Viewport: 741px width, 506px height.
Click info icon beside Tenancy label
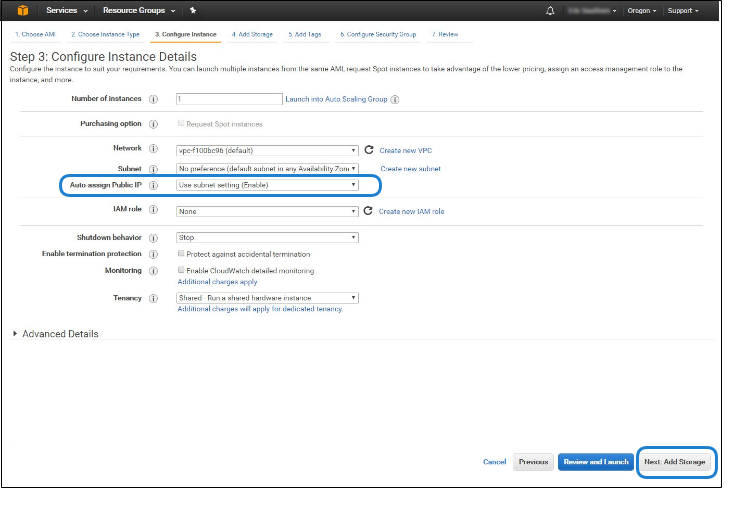(x=154, y=298)
